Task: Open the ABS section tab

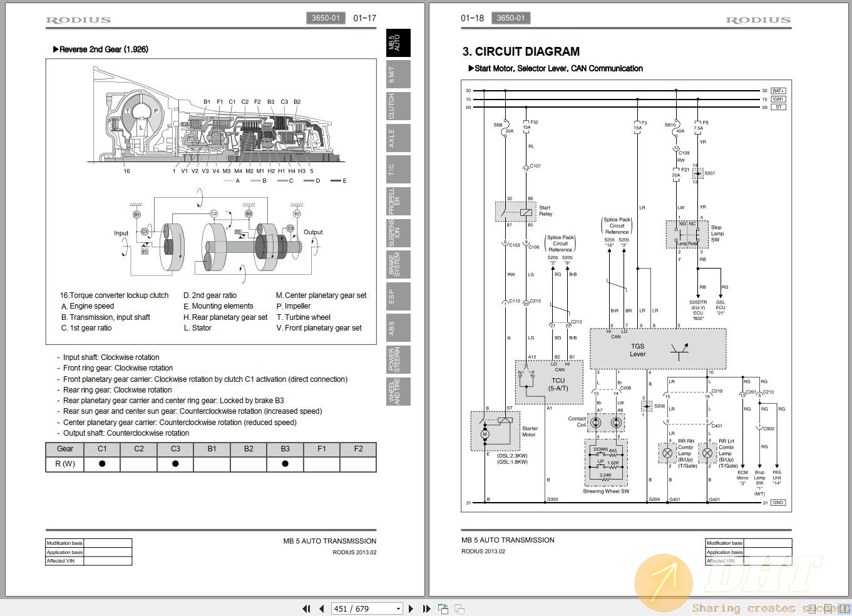Action: pyautogui.click(x=398, y=328)
